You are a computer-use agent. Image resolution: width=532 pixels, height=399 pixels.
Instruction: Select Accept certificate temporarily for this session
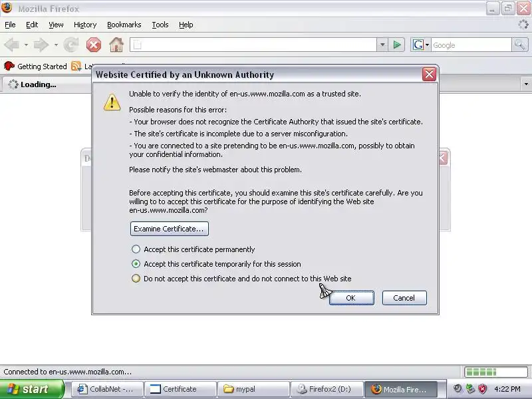tap(136, 264)
